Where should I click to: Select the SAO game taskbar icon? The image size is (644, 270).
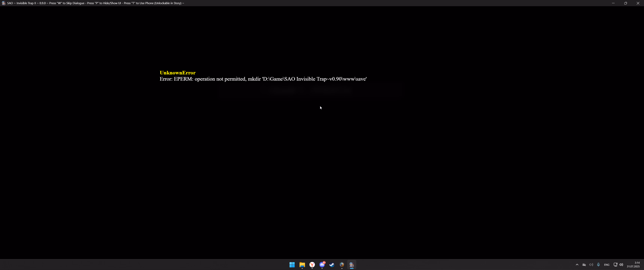(352, 265)
